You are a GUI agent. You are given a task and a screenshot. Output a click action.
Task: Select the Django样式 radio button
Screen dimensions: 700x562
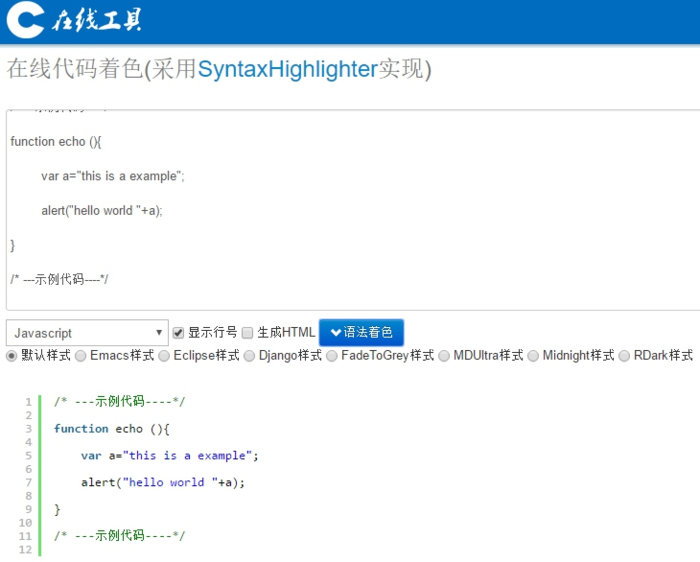[249, 356]
